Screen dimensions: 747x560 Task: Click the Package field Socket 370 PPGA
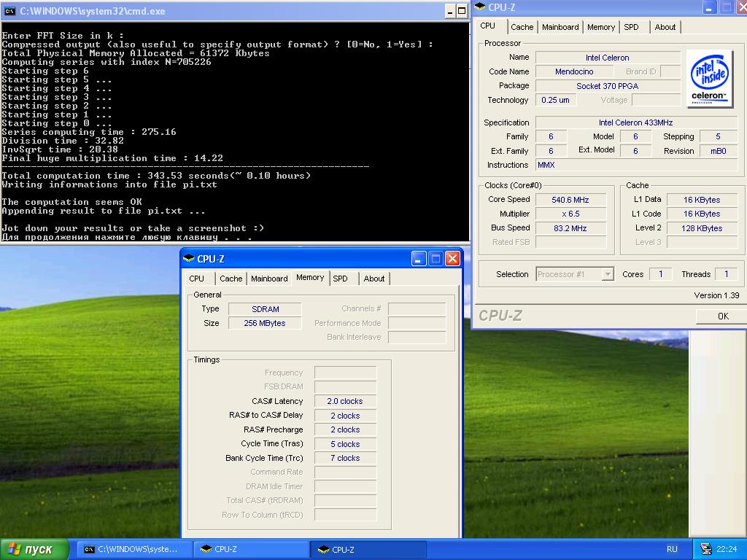(x=608, y=86)
